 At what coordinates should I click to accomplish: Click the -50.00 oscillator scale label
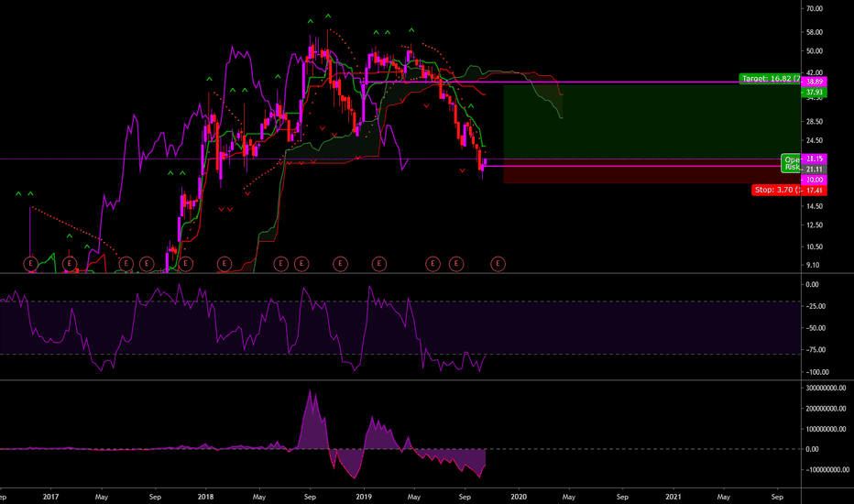tap(816, 328)
